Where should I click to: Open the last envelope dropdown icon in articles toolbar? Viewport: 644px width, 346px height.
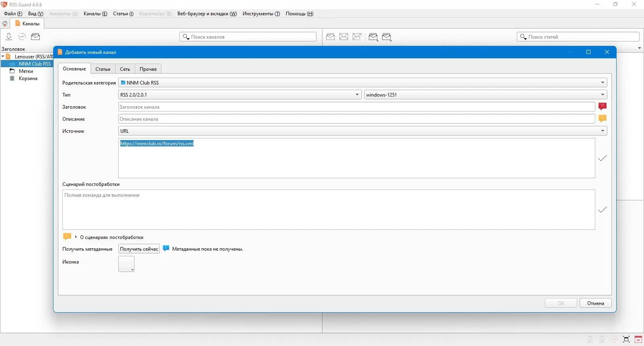[x=387, y=37]
